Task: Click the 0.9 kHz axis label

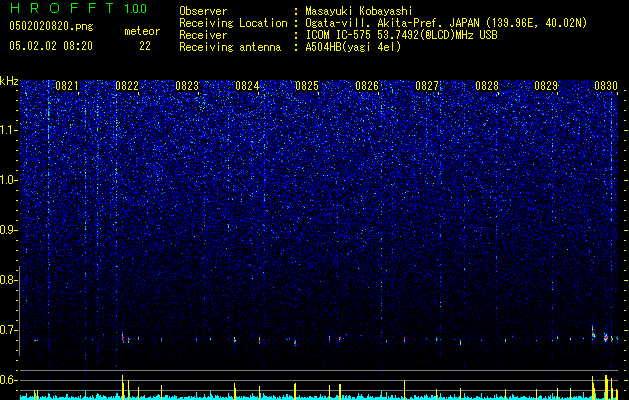Action: tap(8, 230)
